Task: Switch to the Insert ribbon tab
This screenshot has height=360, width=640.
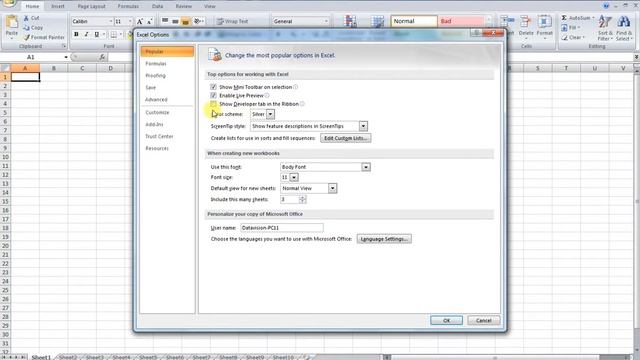Action: [x=58, y=6]
